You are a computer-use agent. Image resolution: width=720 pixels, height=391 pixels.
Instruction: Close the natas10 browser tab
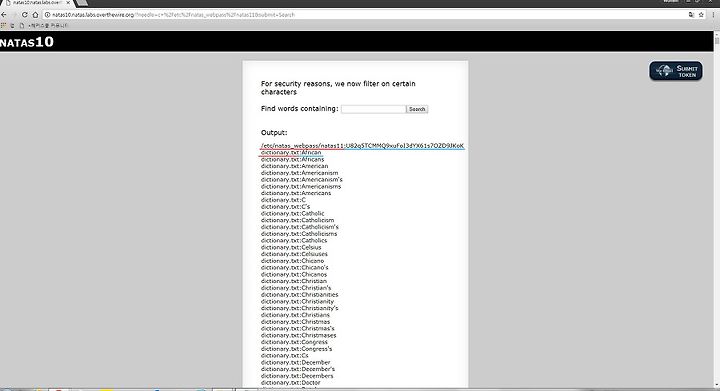(x=68, y=3)
